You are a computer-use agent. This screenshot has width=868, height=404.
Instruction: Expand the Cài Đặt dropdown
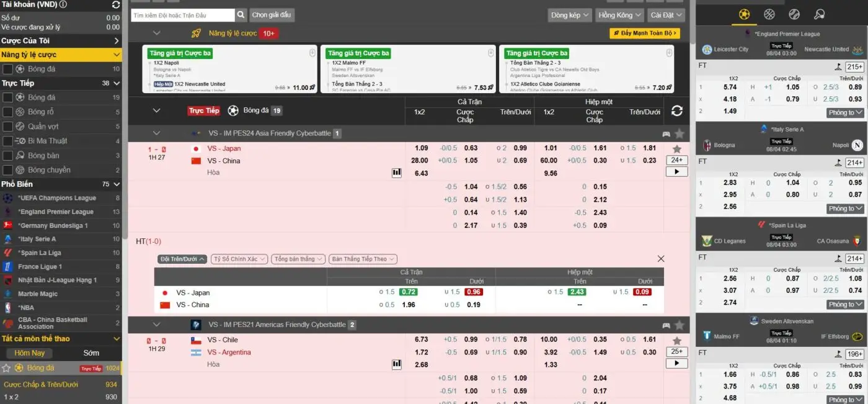[666, 15]
